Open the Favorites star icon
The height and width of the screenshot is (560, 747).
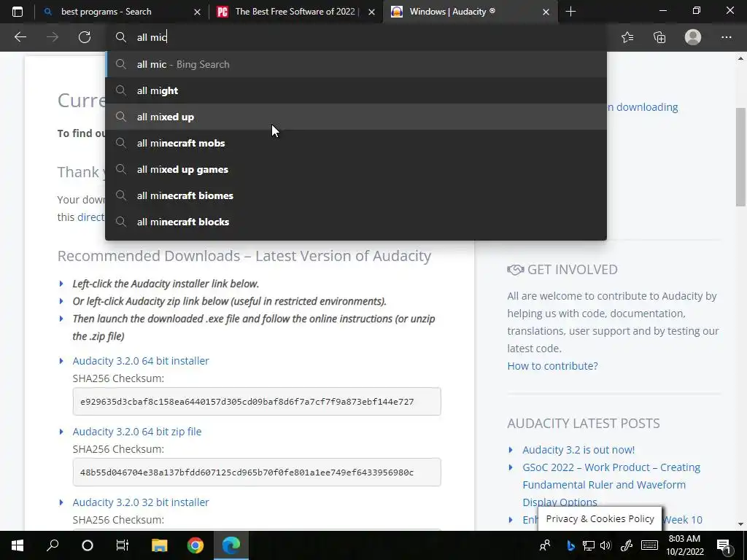coord(627,37)
